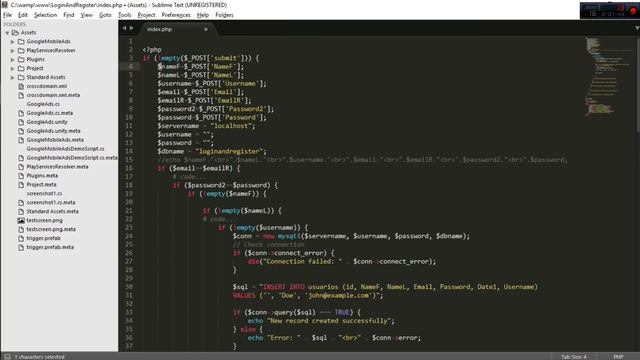640x360 pixels.
Task: Go to next tab with right arrow
Action: tap(131, 28)
